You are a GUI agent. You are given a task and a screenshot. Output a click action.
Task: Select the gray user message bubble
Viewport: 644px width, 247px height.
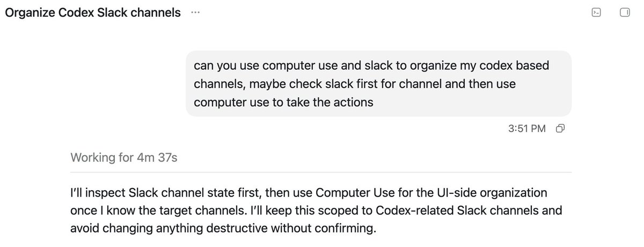pos(378,83)
